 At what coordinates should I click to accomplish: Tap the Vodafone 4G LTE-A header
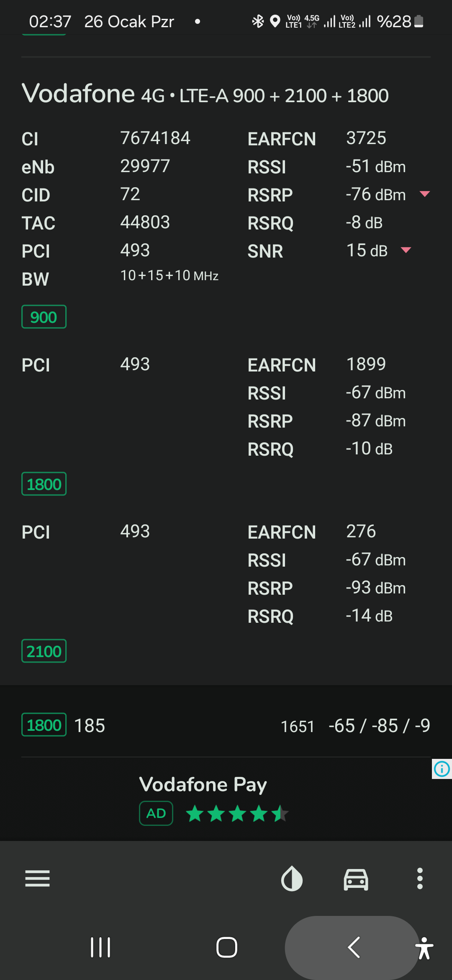point(205,94)
